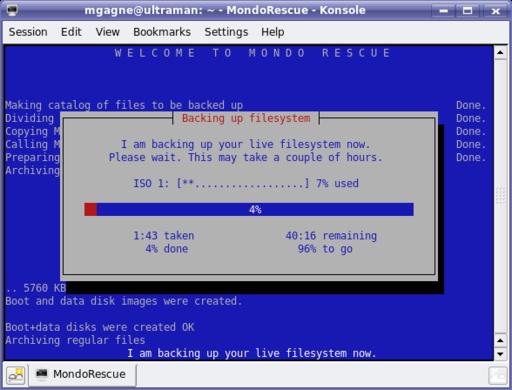
Task: Click the '1:43 taken' text
Action: pyautogui.click(x=164, y=236)
